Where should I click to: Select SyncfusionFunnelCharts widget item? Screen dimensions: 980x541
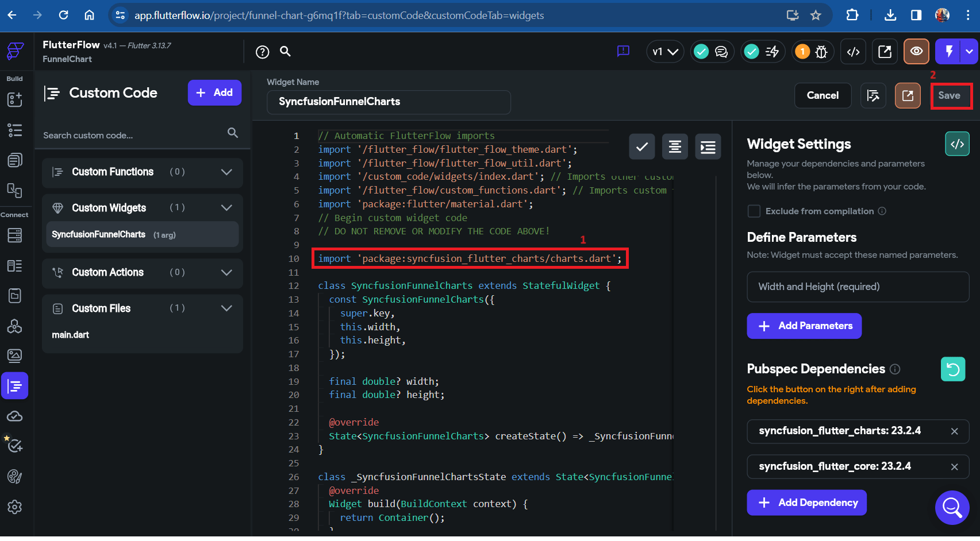(x=142, y=234)
